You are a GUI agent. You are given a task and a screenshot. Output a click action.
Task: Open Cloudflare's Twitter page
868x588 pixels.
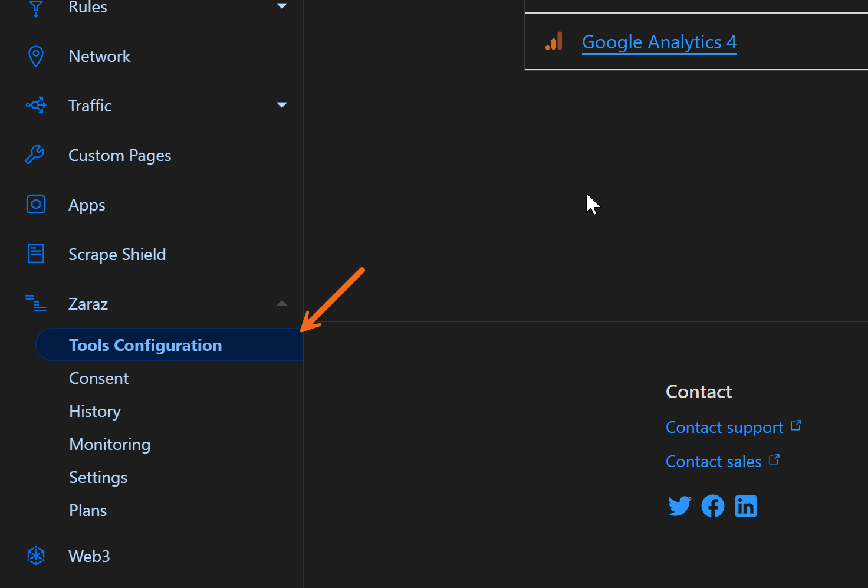pos(679,505)
